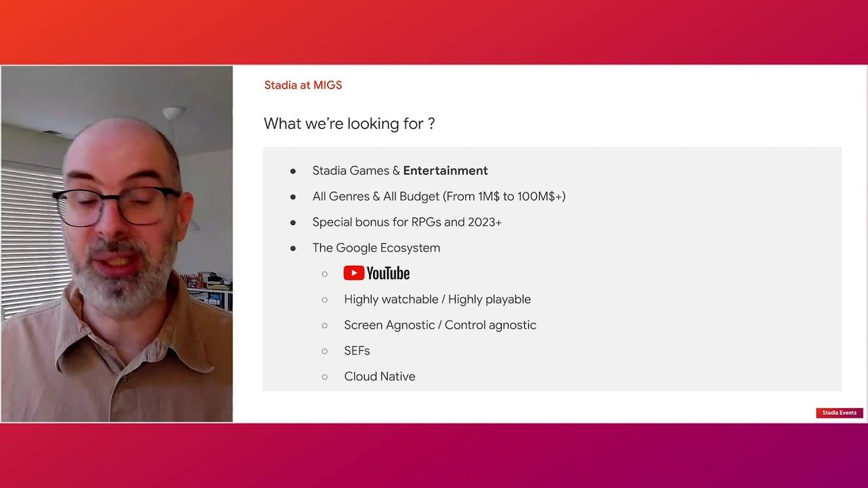
Task: Click the hollow bullet beside SEFs
Action: click(x=325, y=351)
